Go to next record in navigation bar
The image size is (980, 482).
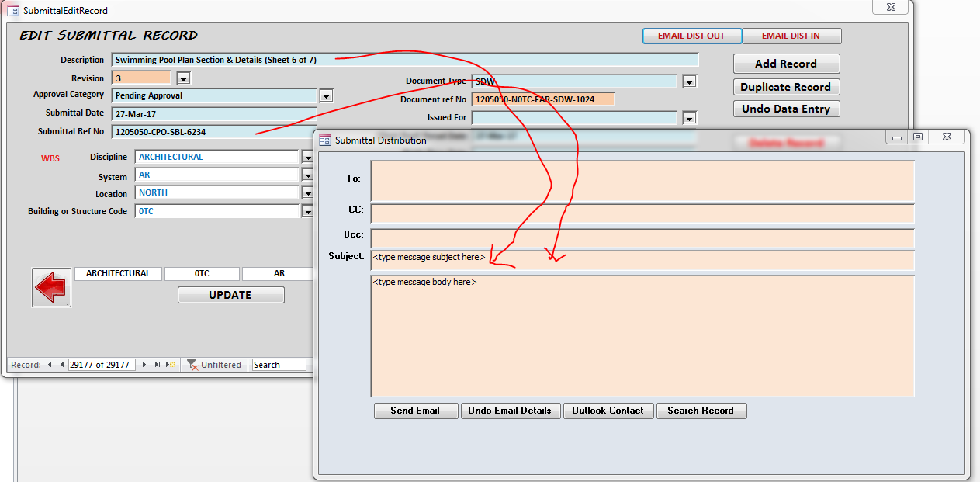[144, 365]
